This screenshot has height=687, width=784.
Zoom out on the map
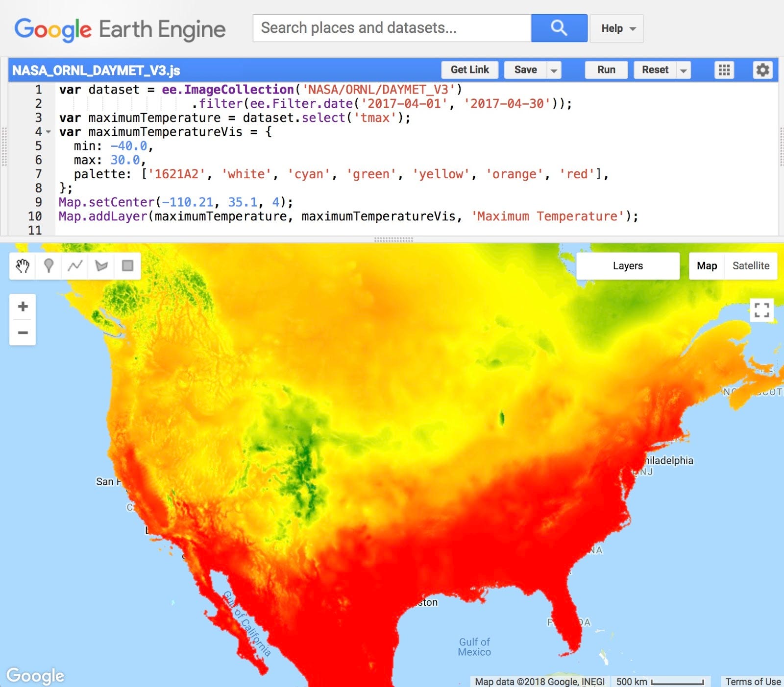coord(23,333)
